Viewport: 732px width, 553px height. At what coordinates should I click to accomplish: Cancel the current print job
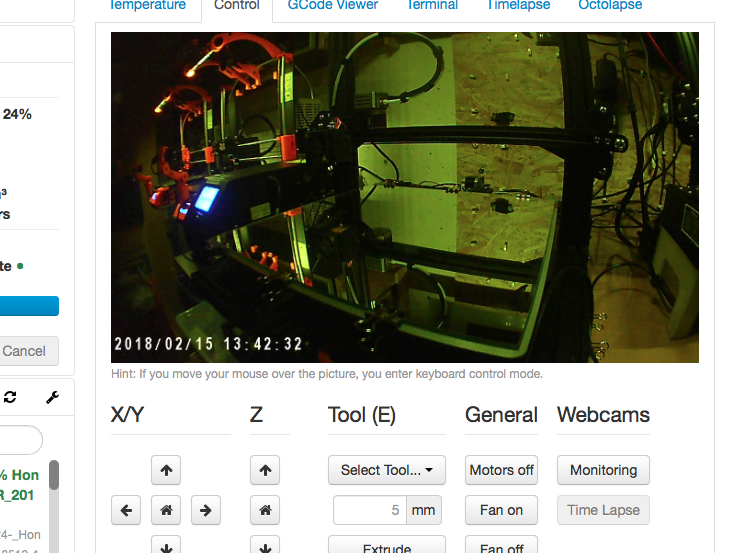tap(28, 351)
